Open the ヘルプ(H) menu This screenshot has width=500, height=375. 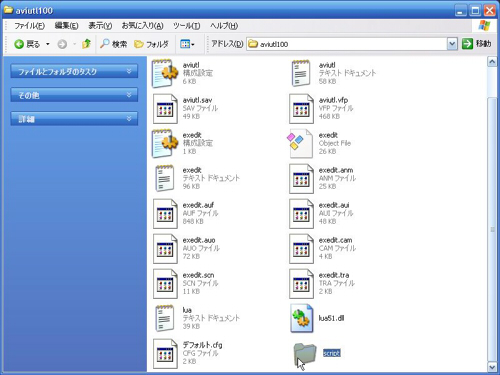coord(224,26)
